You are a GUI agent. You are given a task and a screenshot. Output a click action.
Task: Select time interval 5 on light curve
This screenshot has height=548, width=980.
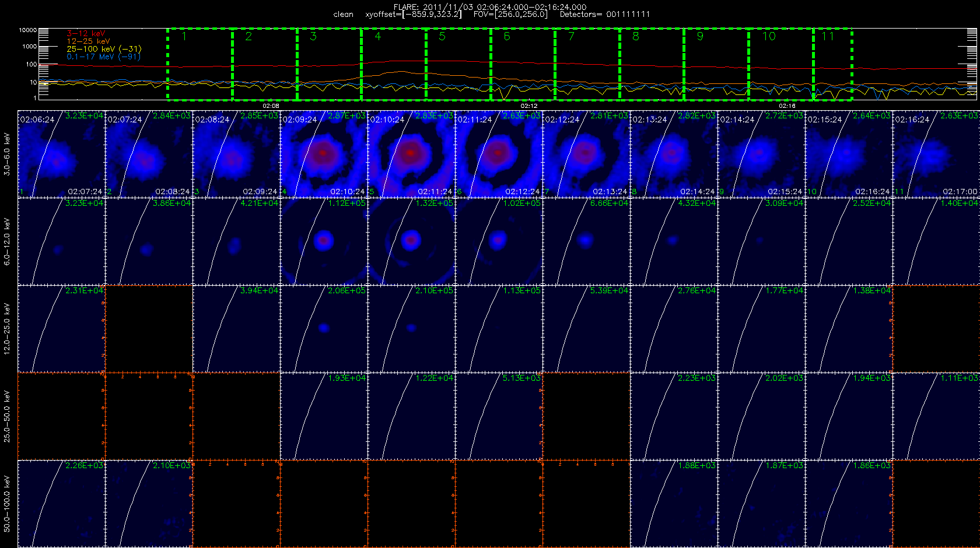(x=459, y=64)
